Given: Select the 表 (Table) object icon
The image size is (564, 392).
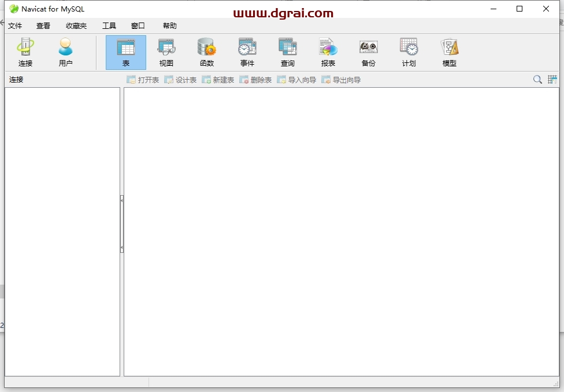Looking at the screenshot, I should pos(126,53).
